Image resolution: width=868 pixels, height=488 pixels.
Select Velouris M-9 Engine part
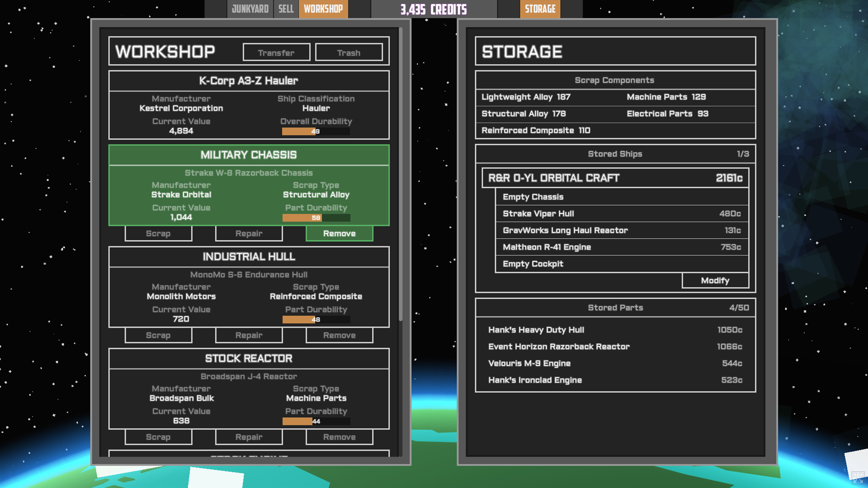click(615, 363)
